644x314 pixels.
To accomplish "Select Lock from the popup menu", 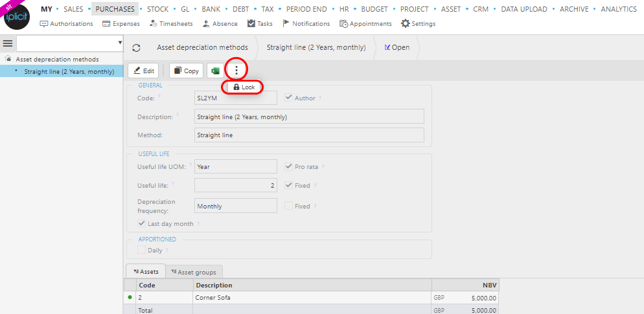I will pos(244,87).
